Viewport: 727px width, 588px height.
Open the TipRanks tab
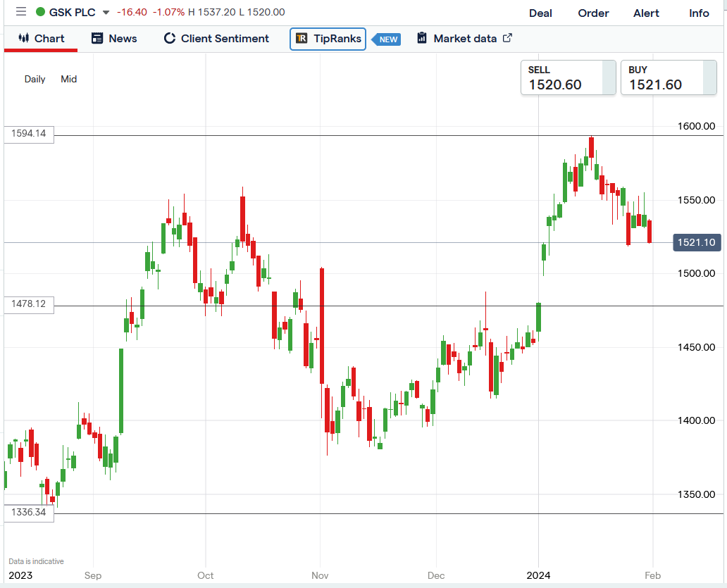328,39
